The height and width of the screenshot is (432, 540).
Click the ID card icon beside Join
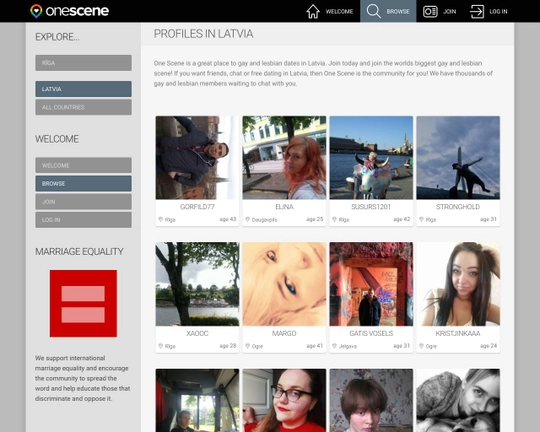tap(430, 11)
